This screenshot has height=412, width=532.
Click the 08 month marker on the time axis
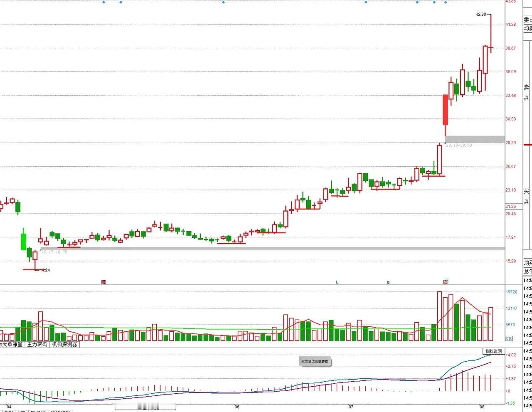pos(482,407)
